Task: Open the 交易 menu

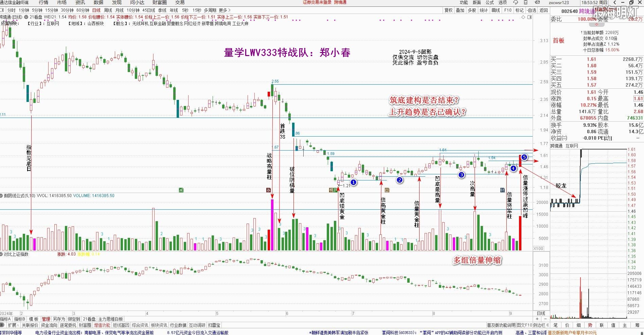Action: [x=180, y=2]
